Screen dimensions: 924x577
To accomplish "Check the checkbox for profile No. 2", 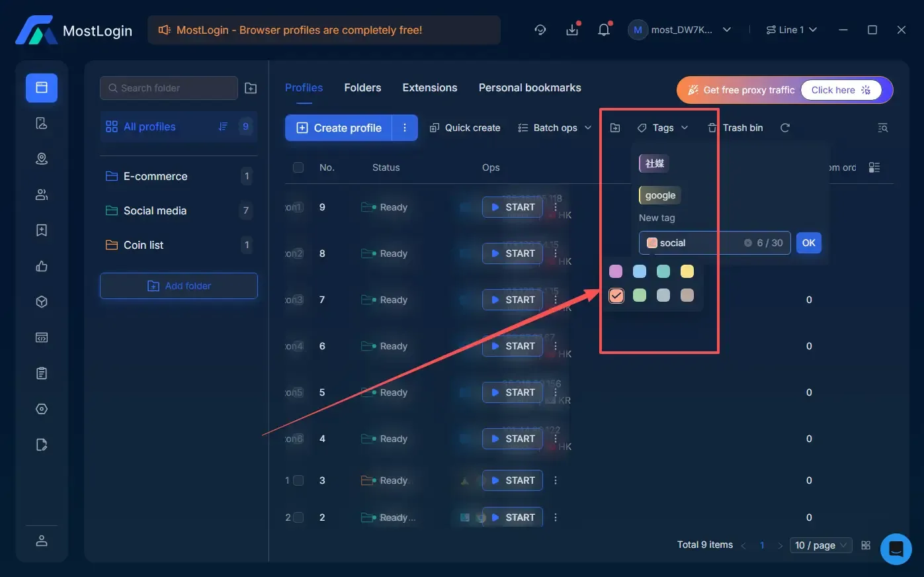I will pyautogui.click(x=298, y=517).
